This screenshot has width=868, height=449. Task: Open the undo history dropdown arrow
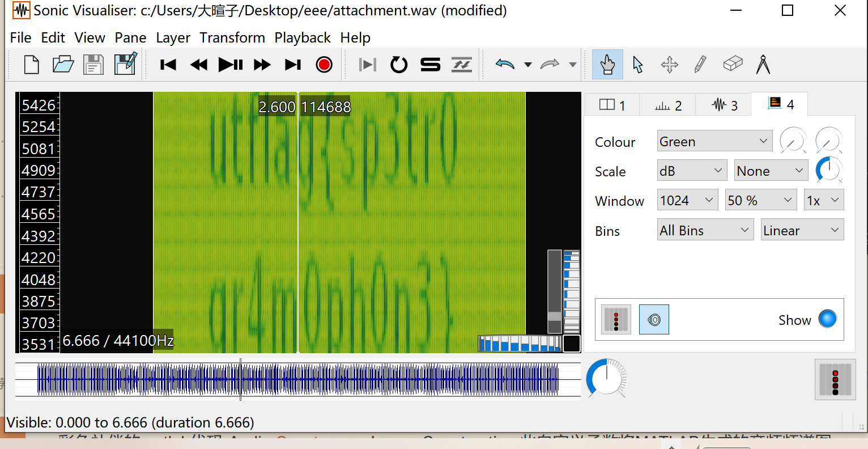point(528,65)
